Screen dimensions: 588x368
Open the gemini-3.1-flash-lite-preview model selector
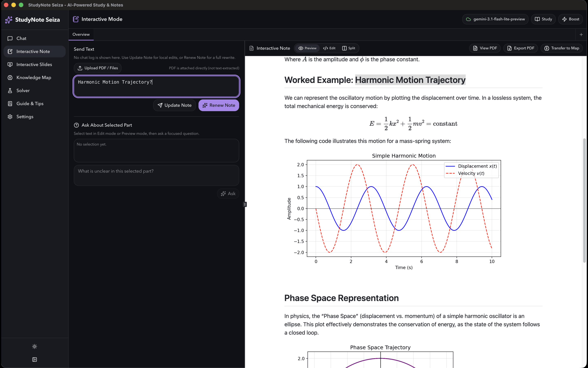495,19
